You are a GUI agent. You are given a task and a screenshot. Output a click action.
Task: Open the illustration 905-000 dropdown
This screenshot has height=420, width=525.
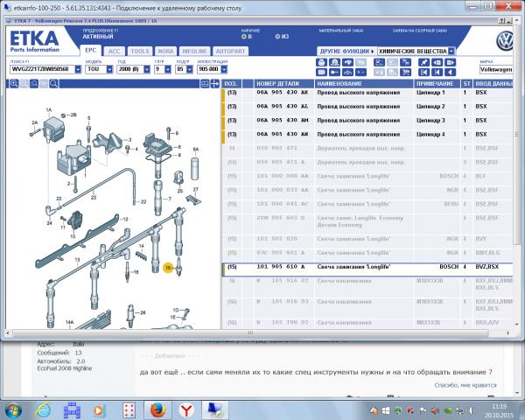(x=224, y=69)
